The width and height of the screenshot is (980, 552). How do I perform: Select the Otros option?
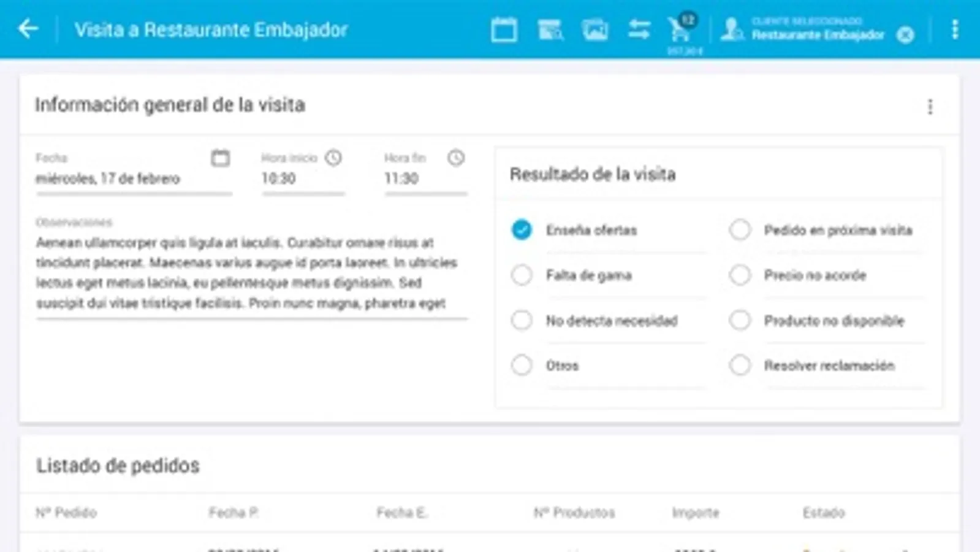tap(522, 366)
